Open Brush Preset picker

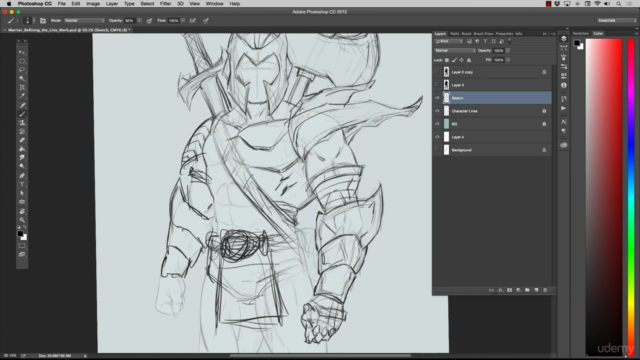(28, 20)
